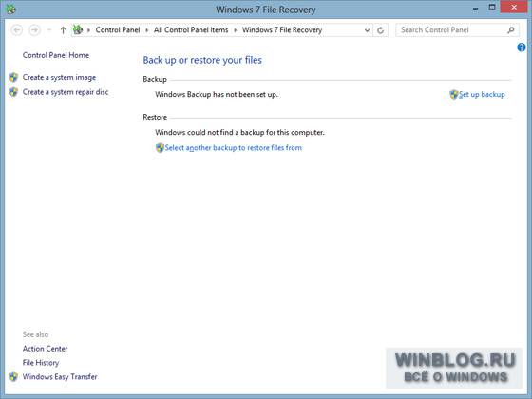
Task: Open the recent locations dropdown arrow
Action: point(49,30)
